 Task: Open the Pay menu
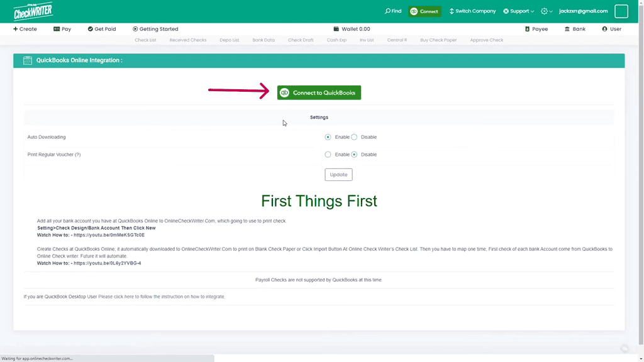click(x=62, y=29)
